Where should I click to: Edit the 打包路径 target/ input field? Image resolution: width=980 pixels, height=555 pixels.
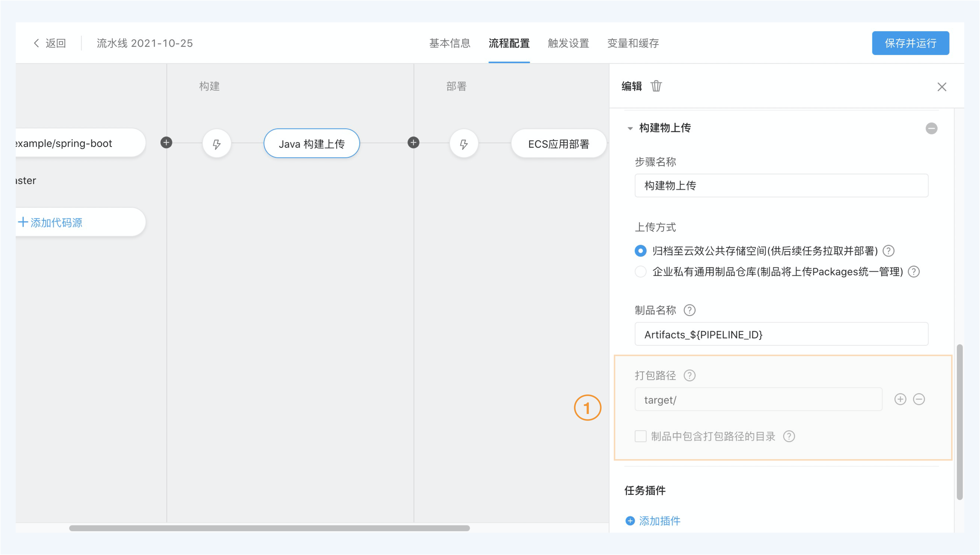758,400
